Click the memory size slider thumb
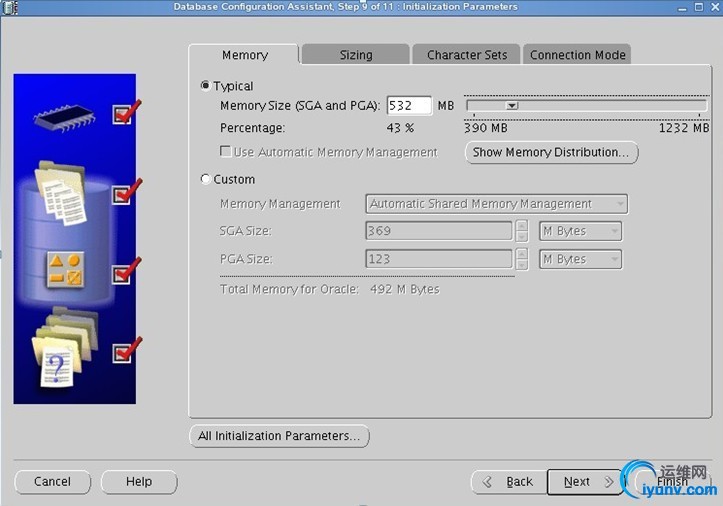This screenshot has height=506, width=723. [x=512, y=106]
